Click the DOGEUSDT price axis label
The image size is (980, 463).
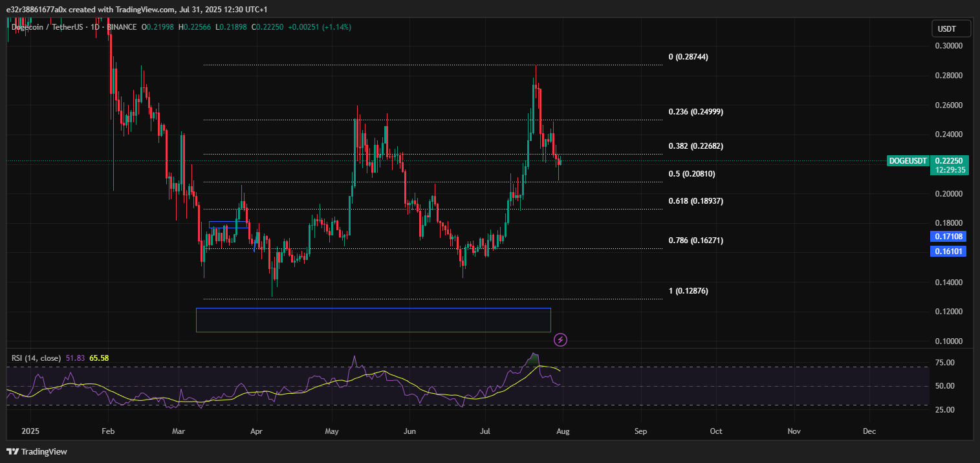pyautogui.click(x=908, y=160)
